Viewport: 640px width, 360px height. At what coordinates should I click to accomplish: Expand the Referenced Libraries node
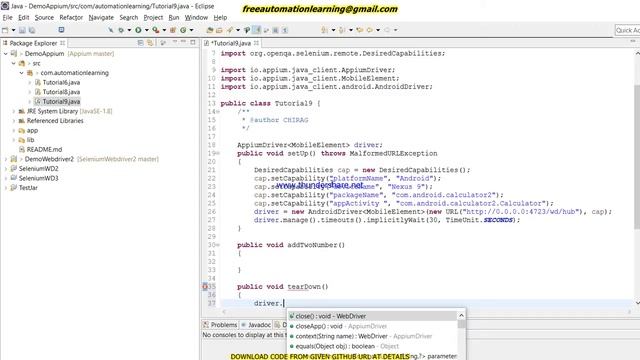(13, 121)
